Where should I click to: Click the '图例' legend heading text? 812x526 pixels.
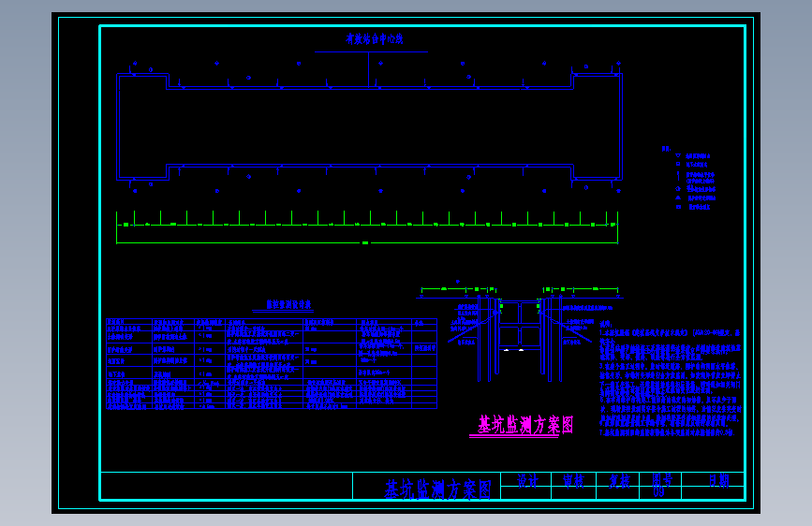(x=667, y=149)
